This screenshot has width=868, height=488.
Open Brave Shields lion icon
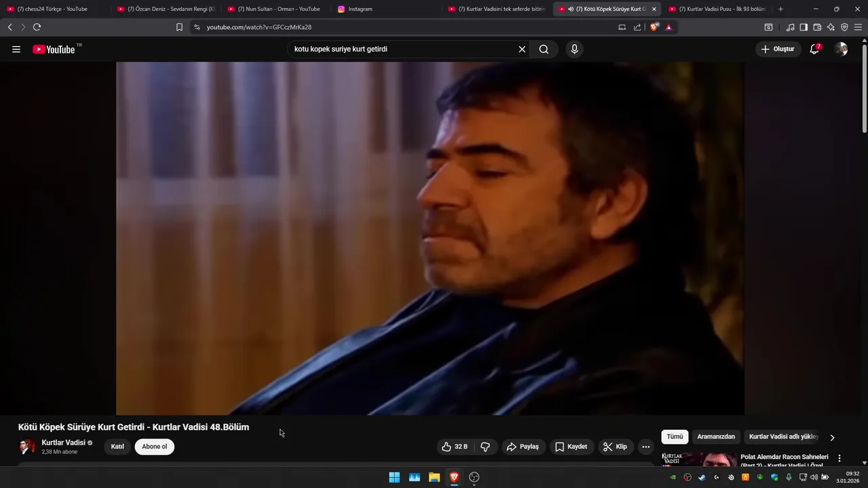point(654,27)
